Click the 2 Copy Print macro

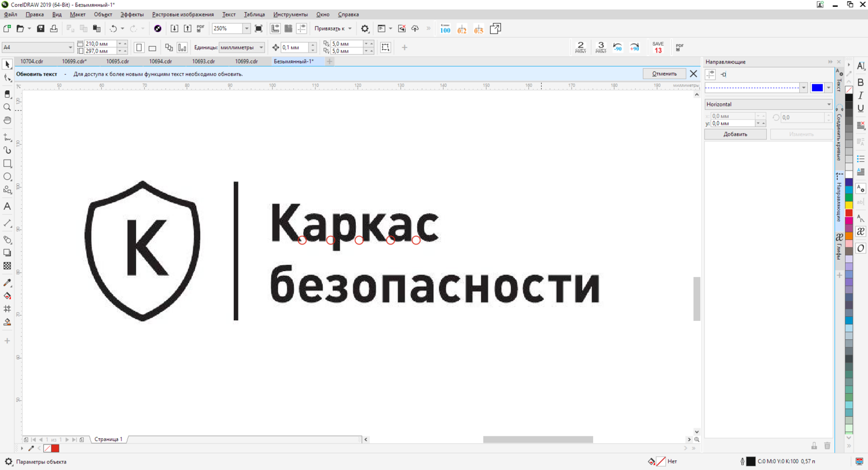pyautogui.click(x=580, y=47)
